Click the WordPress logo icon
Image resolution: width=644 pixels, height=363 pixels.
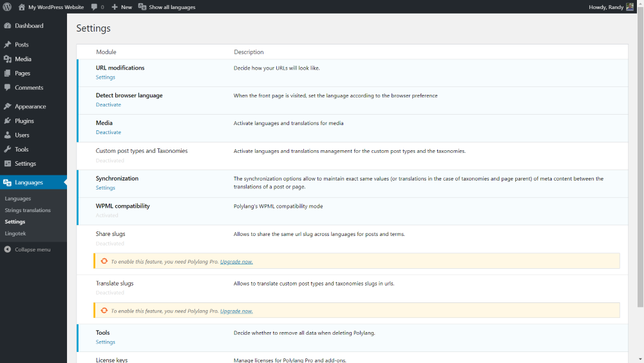coord(7,7)
